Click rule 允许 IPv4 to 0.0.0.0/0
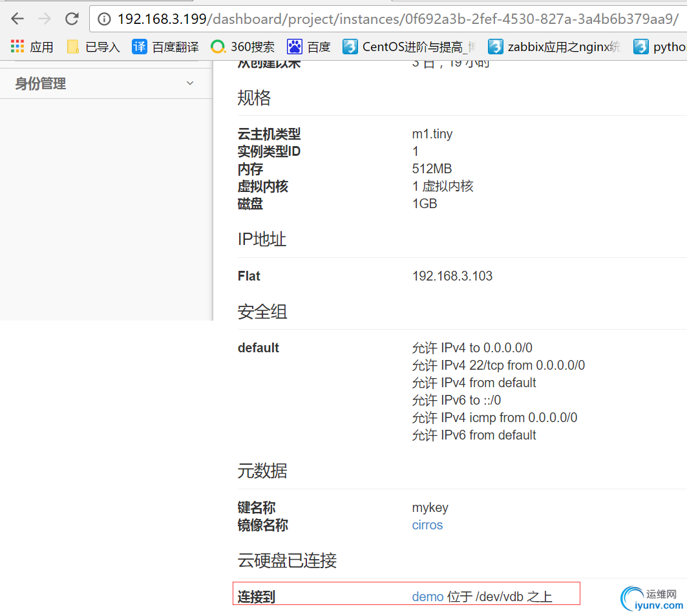The height and width of the screenshot is (616, 687). (472, 348)
